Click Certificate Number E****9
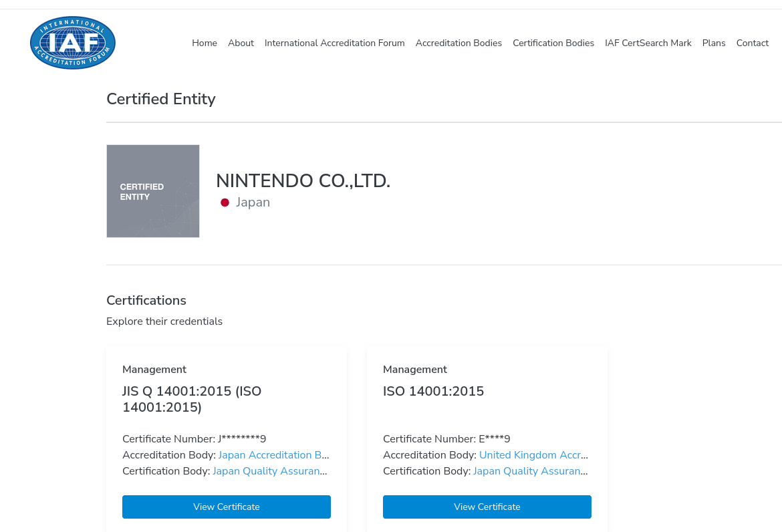Screen dimensions: 782x532 [447, 438]
